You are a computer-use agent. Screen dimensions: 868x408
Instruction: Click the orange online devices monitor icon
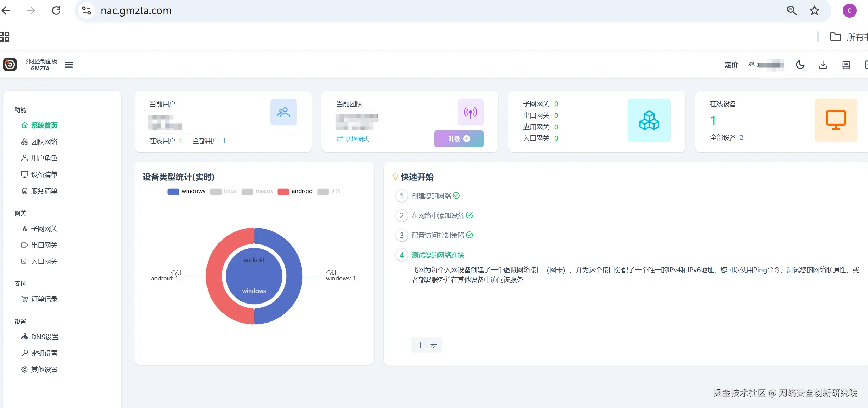836,120
